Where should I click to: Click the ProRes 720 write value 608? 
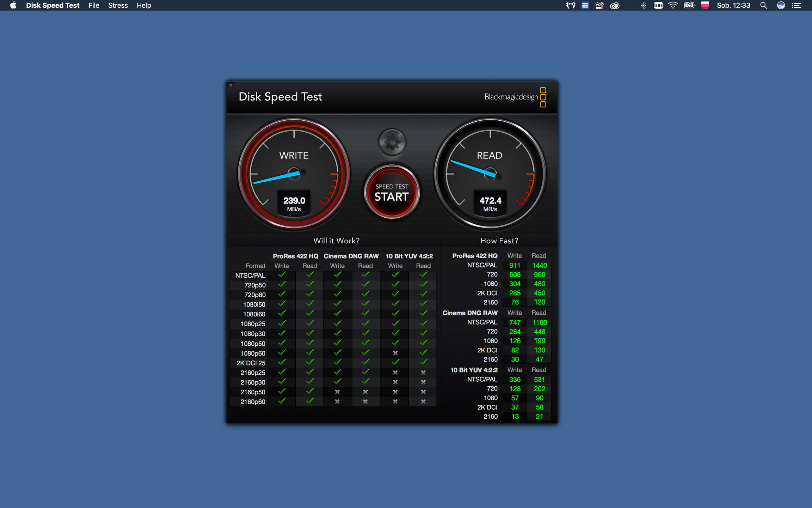click(515, 275)
